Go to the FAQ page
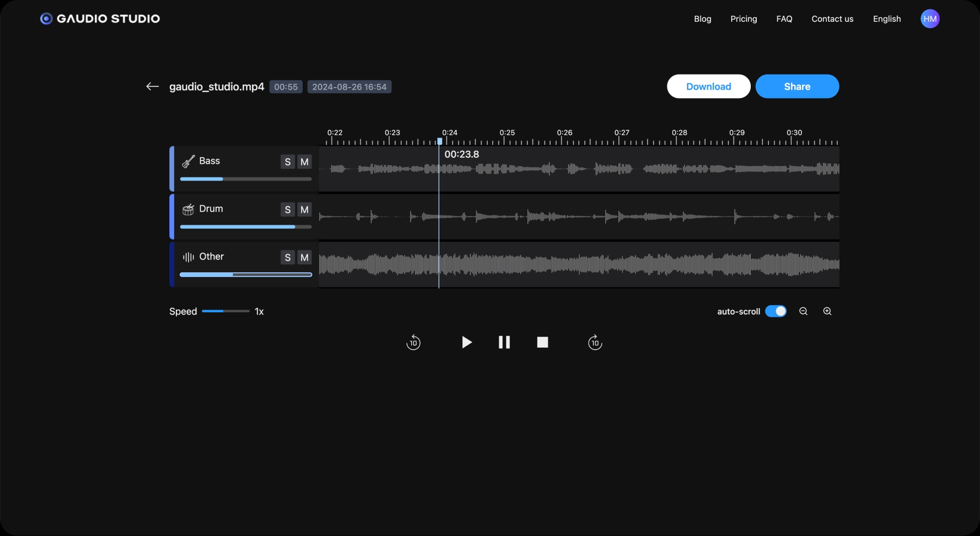The height and width of the screenshot is (536, 980). (784, 19)
